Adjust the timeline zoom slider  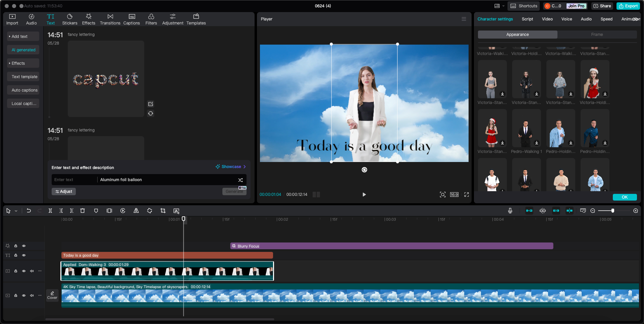click(613, 211)
